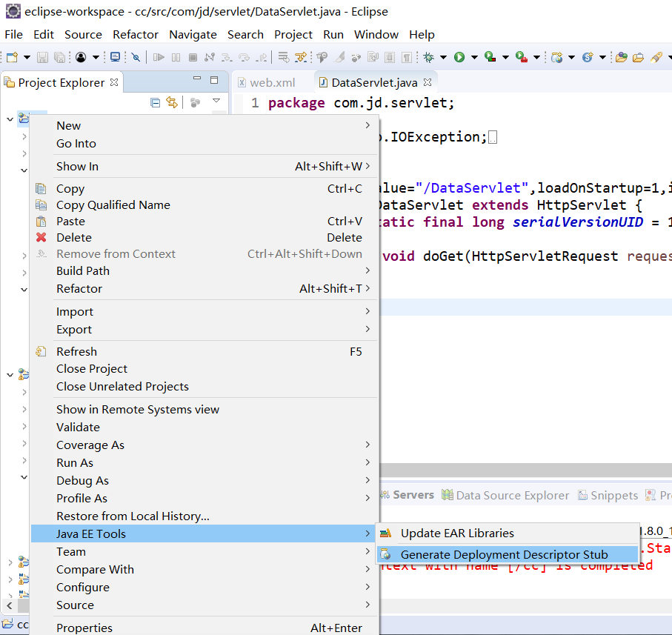Open the dropdown beside the user-circle icon
Viewport: 672px width, 635px height.
[x=96, y=57]
